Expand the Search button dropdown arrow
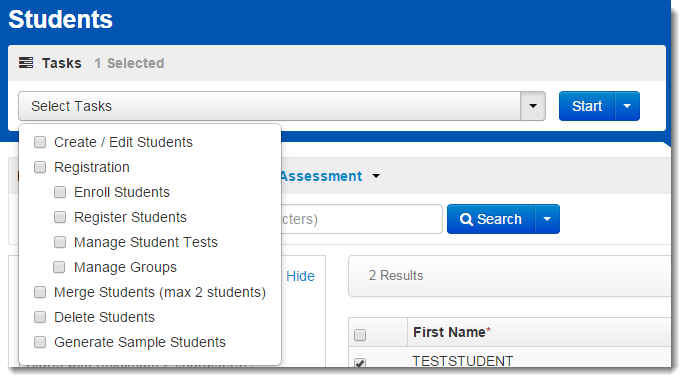Viewport: 686px width, 382px height. [x=547, y=219]
